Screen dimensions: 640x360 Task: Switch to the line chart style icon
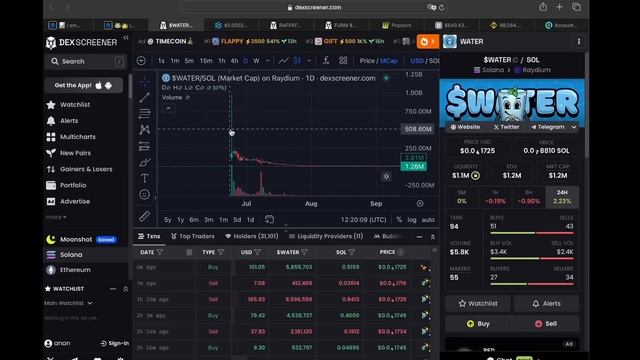point(283,61)
